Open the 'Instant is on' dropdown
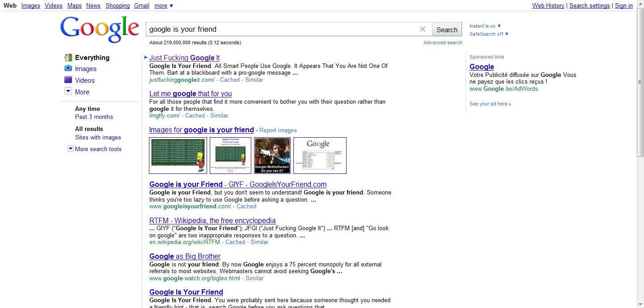Screen dimensions: 644x308 [485, 26]
